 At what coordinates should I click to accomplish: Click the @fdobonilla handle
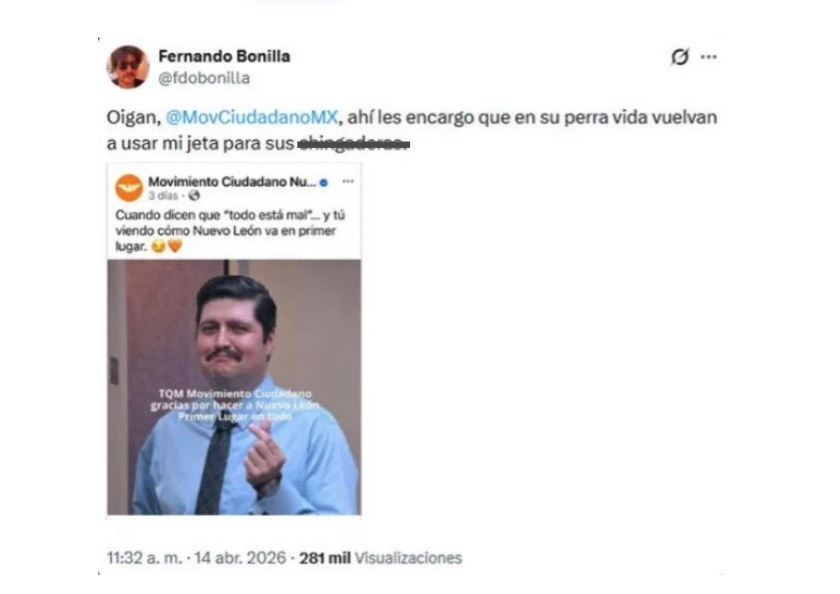pyautogui.click(x=204, y=78)
